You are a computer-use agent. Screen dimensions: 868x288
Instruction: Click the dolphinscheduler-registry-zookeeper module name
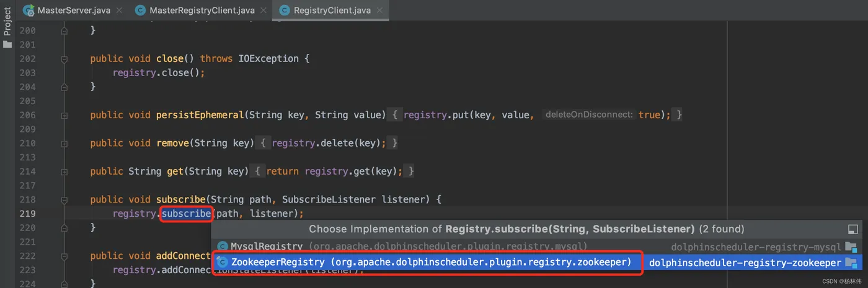(745, 263)
